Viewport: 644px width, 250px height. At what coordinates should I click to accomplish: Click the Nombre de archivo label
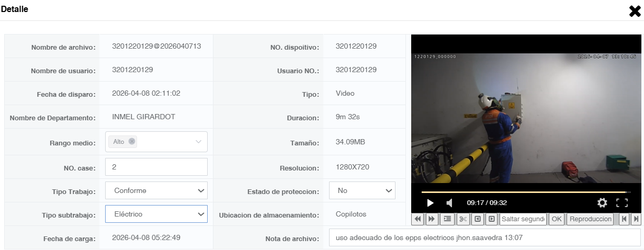click(63, 48)
